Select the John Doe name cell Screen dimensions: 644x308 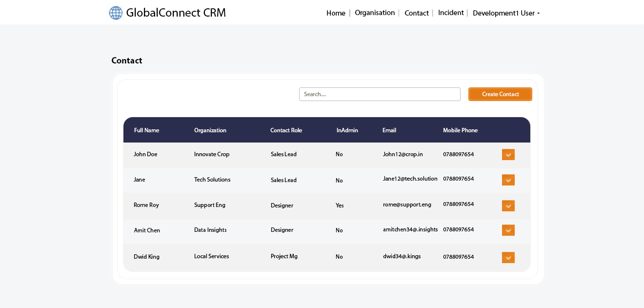[145, 154]
